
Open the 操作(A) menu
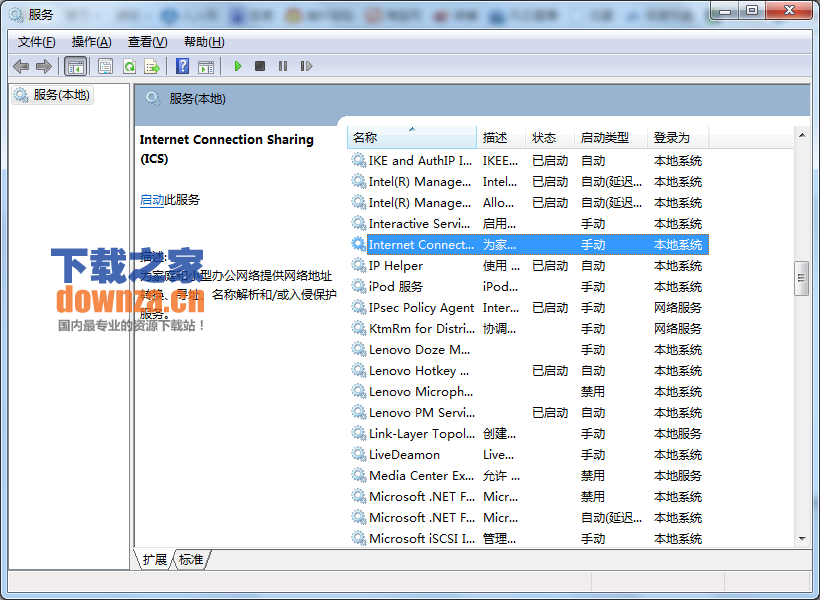pos(92,42)
